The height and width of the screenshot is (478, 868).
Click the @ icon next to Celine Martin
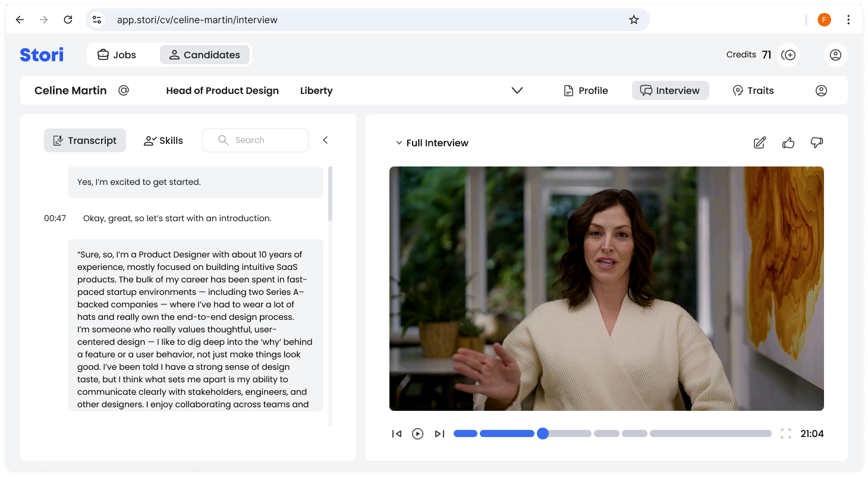coord(124,90)
